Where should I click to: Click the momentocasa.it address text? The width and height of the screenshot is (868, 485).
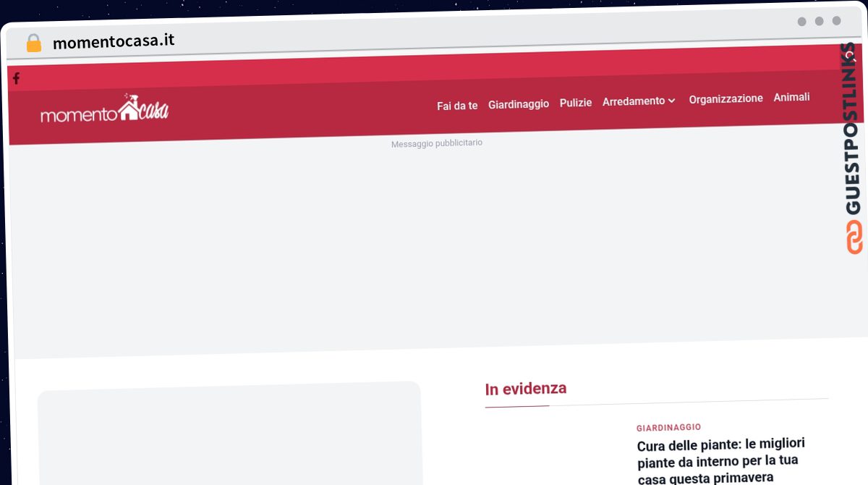coord(114,41)
